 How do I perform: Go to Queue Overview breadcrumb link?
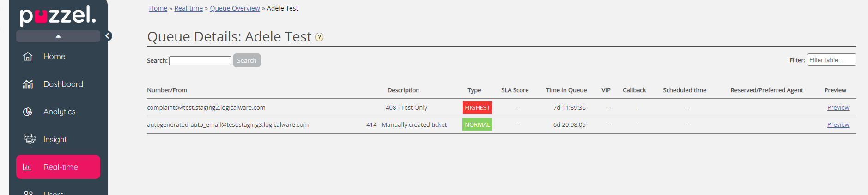(x=235, y=8)
